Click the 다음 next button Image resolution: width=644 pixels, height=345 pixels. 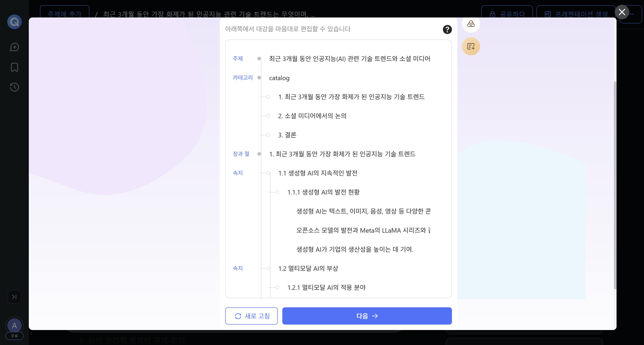pos(367,316)
